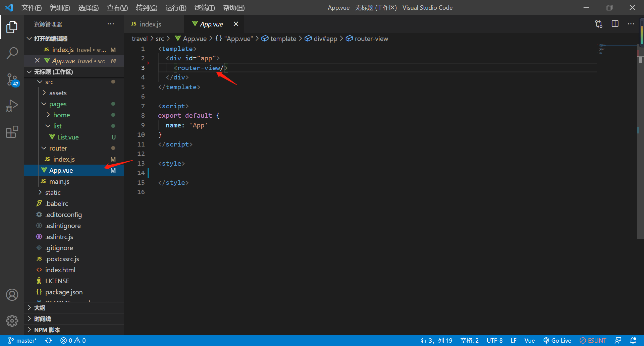Open List.vue in the file tree
The width and height of the screenshot is (644, 346).
point(74,137)
